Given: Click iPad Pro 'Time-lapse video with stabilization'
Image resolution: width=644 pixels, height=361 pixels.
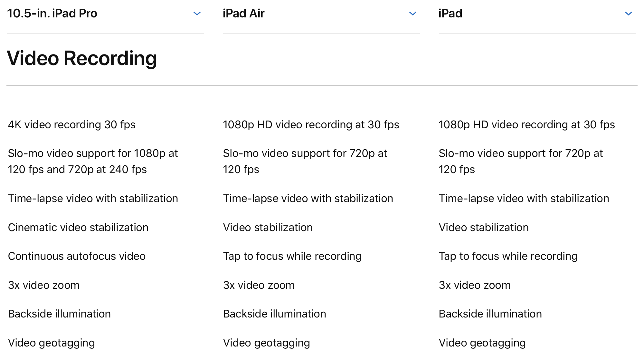Looking at the screenshot, I should point(93,199).
